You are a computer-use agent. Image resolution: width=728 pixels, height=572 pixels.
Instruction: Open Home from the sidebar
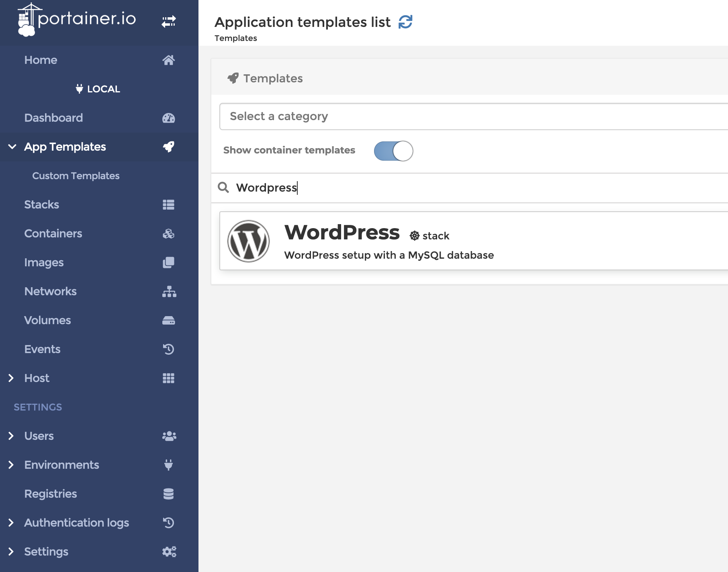pyautogui.click(x=41, y=60)
